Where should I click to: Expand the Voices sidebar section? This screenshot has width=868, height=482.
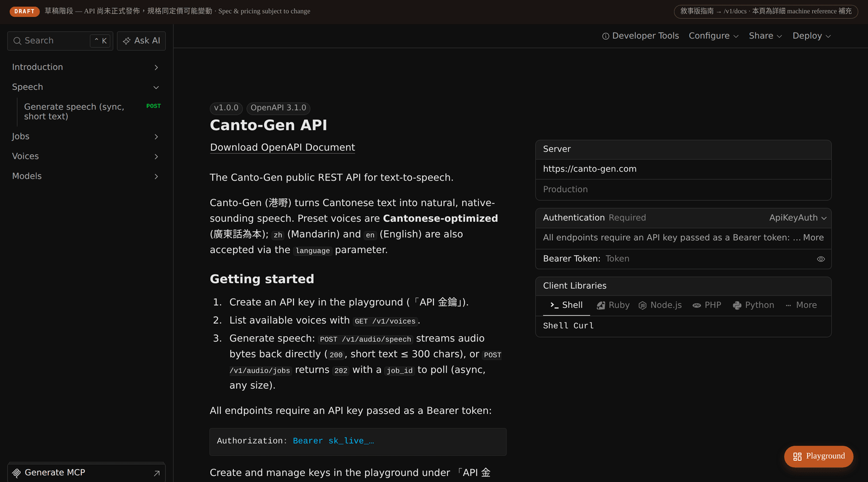coord(156,157)
